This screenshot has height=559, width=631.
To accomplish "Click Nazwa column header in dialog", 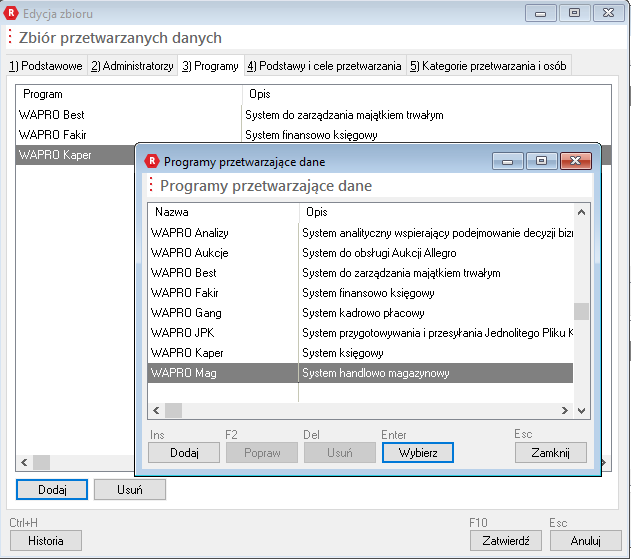I will pyautogui.click(x=223, y=212).
